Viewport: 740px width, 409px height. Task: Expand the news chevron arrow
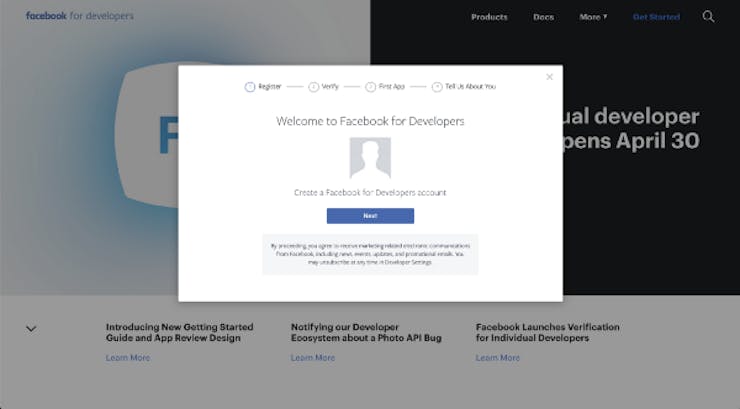point(31,329)
